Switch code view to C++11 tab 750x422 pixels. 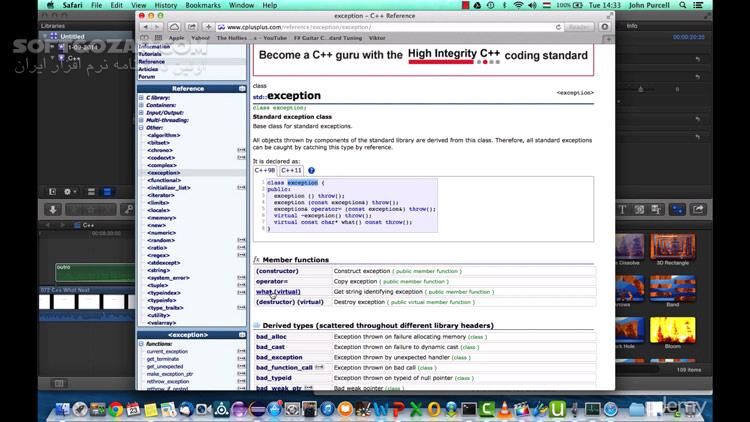coord(291,170)
